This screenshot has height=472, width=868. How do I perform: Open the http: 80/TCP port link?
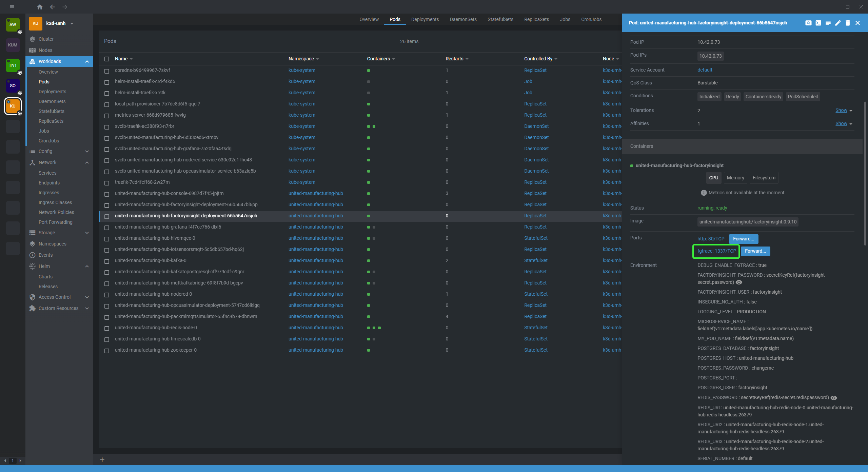tap(711, 239)
